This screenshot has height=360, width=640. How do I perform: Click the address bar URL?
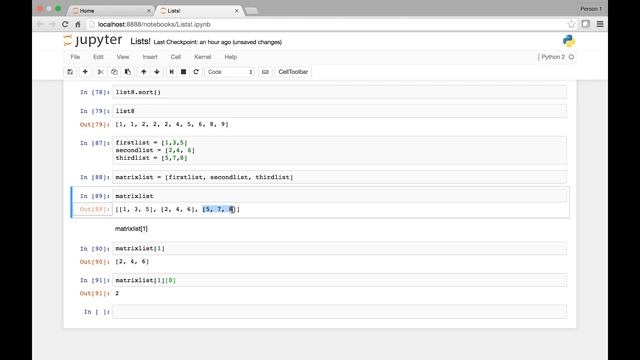point(154,24)
